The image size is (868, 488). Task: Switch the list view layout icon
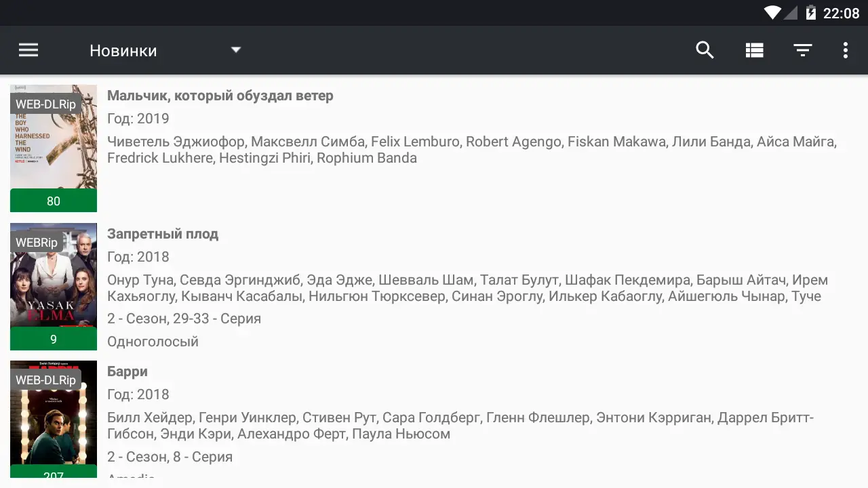(754, 50)
